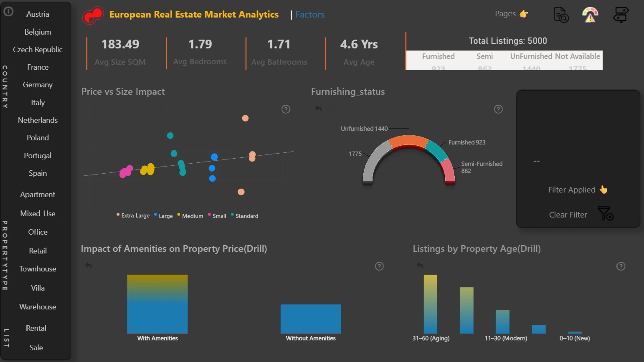Click the info icon above Austria
The width and height of the screenshot is (644, 362).
click(x=8, y=12)
